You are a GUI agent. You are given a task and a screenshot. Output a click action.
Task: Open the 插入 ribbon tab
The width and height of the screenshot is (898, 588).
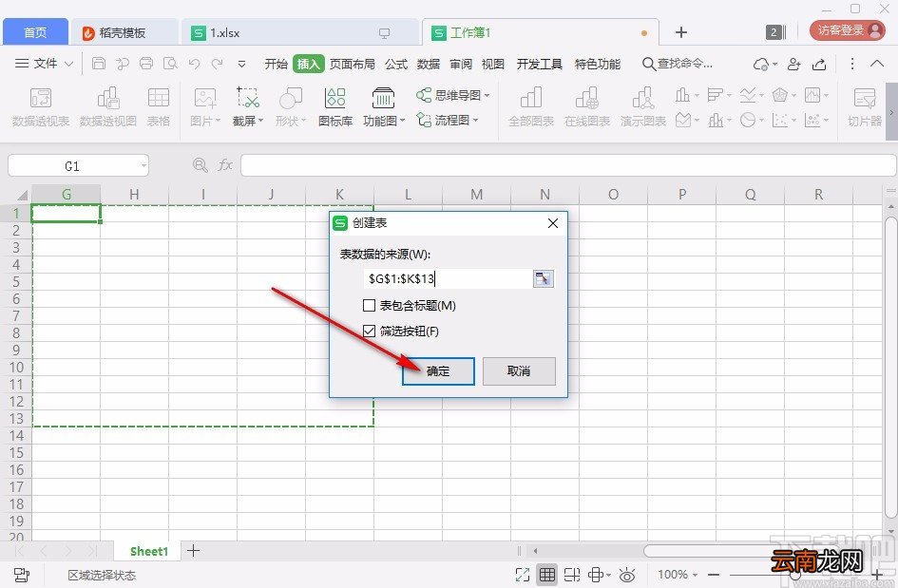pyautogui.click(x=309, y=65)
